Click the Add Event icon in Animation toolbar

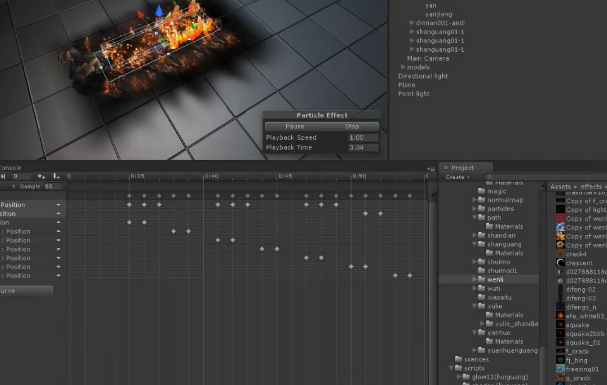pos(56,176)
